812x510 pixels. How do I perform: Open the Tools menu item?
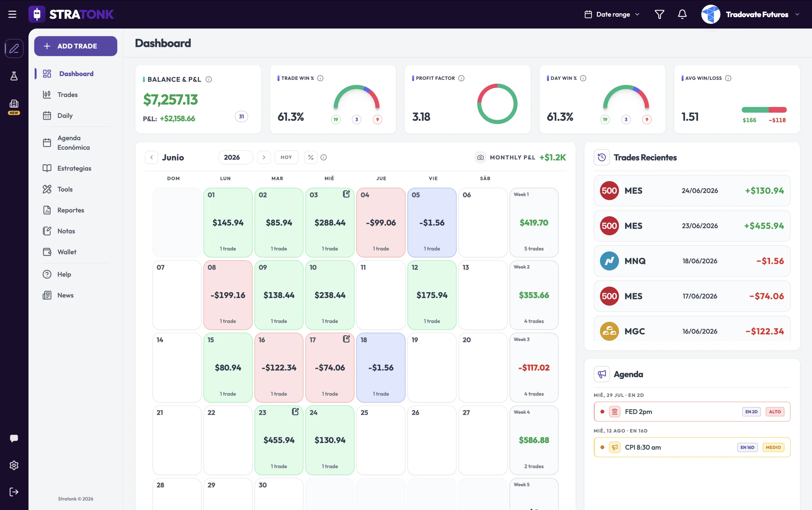tap(76, 189)
